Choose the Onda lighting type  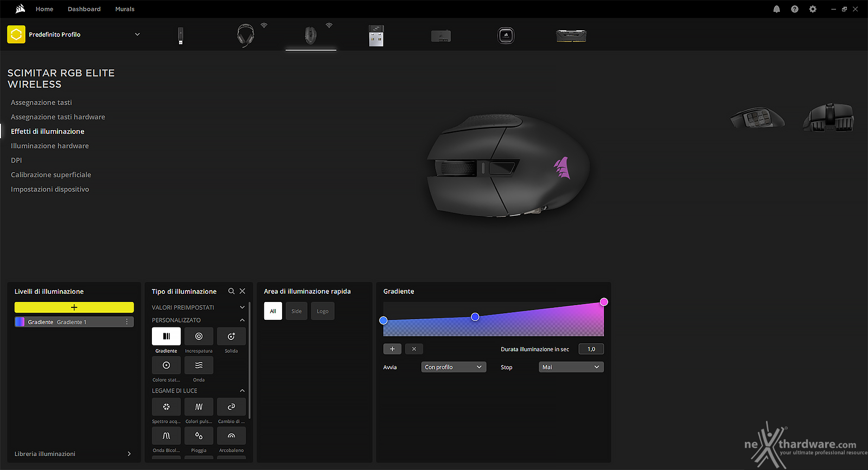click(x=199, y=365)
